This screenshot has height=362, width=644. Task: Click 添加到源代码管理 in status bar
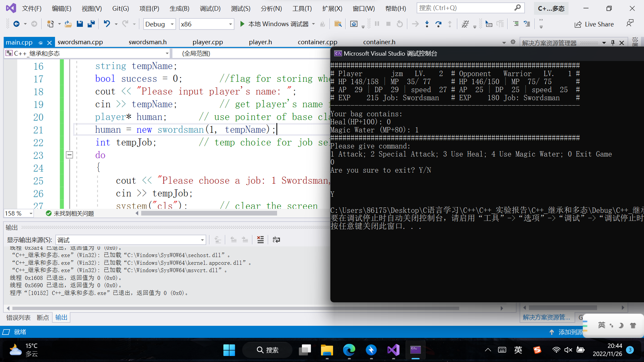(567, 332)
